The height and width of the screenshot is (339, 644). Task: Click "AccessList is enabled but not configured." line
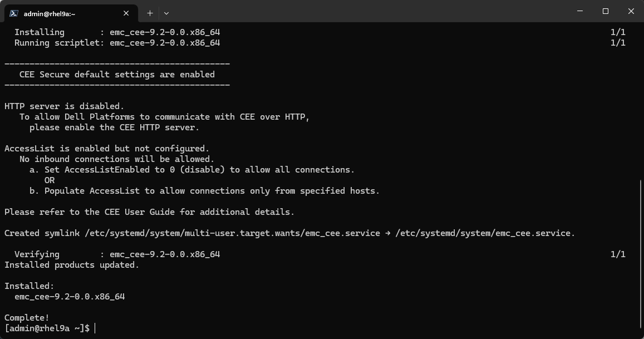point(107,149)
